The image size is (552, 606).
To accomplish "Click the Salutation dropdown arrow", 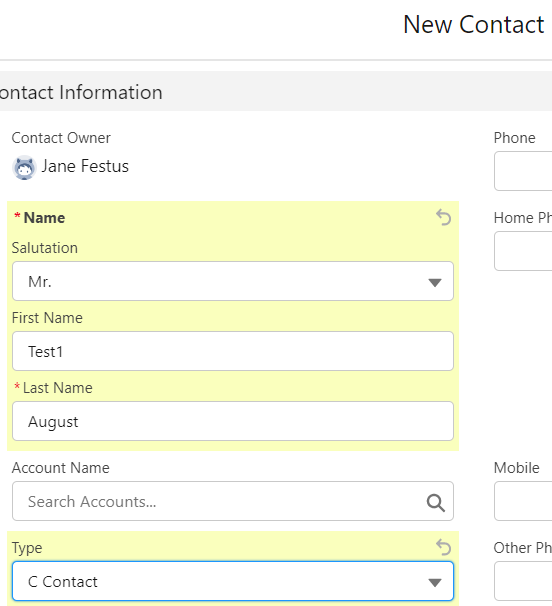I will [x=435, y=283].
